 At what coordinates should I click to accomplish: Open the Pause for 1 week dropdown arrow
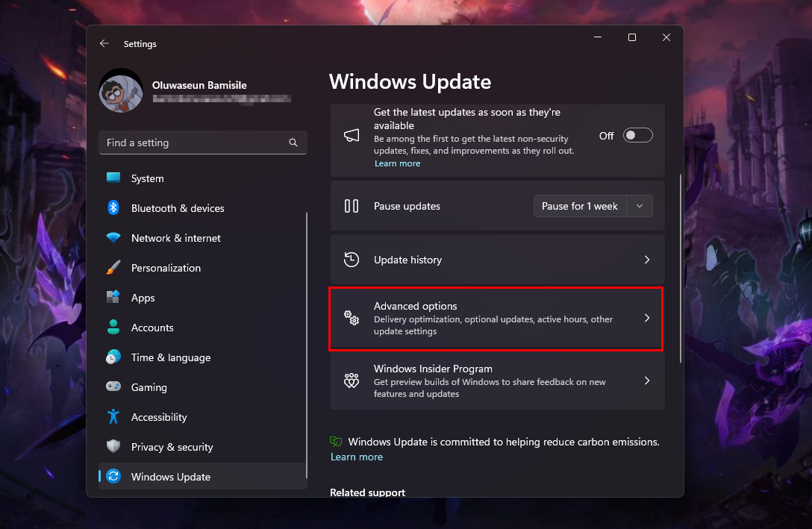[x=640, y=206]
